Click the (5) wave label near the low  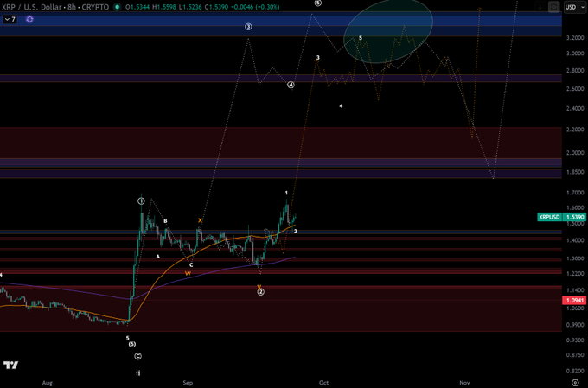coord(132,344)
